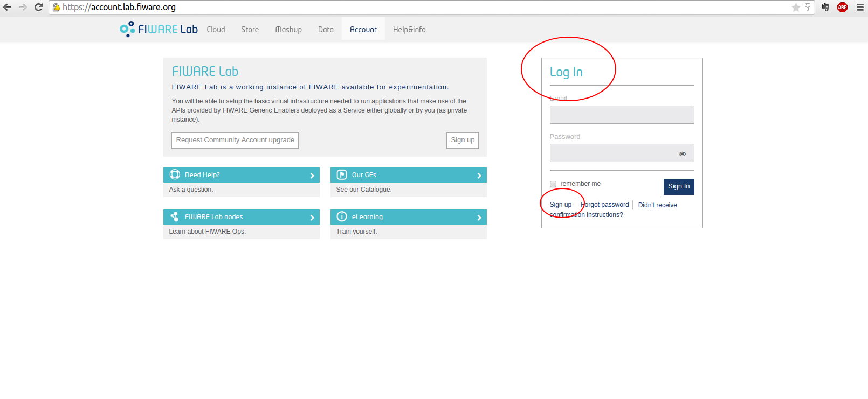Viewport: 868px width, 399px height.
Task: Click the FIWARE Lab logo
Action: coord(159,29)
